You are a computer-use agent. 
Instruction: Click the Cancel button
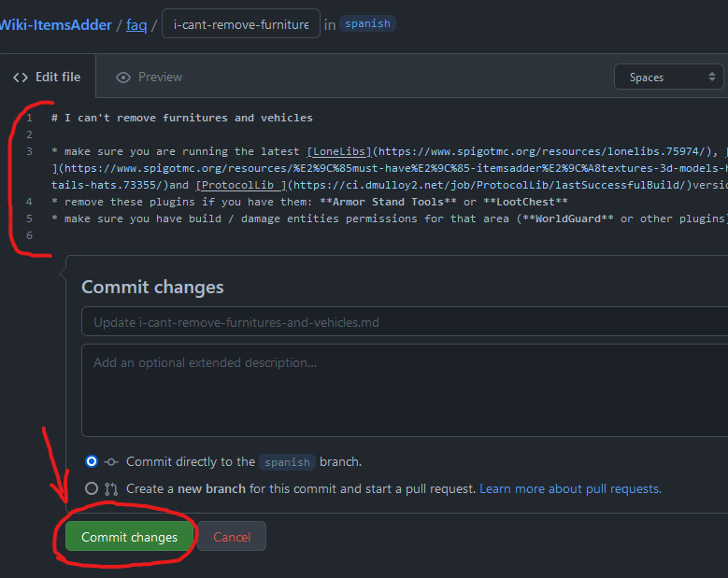click(232, 537)
